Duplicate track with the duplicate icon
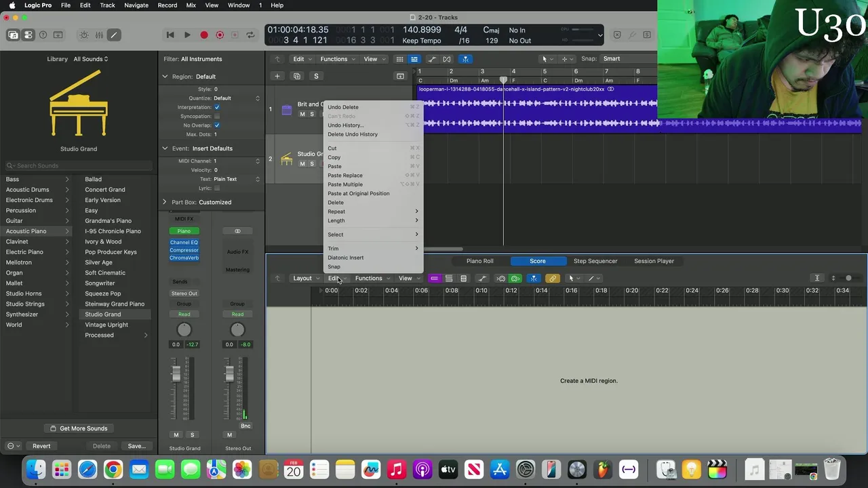The height and width of the screenshot is (488, 868). 297,76
